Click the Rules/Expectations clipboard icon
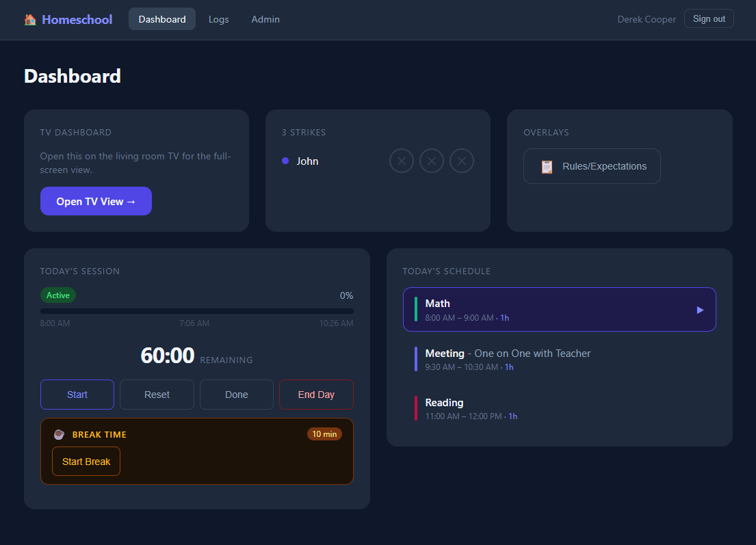The image size is (756, 545). point(547,167)
